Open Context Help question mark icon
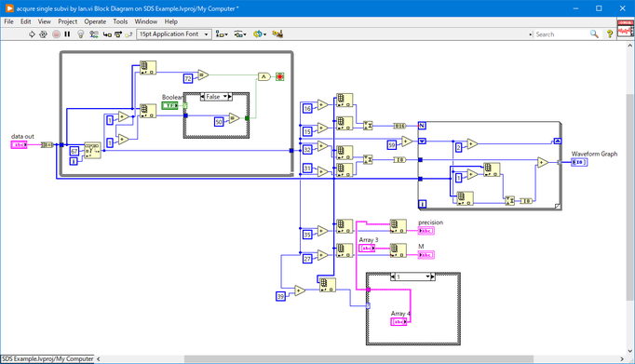 [610, 34]
